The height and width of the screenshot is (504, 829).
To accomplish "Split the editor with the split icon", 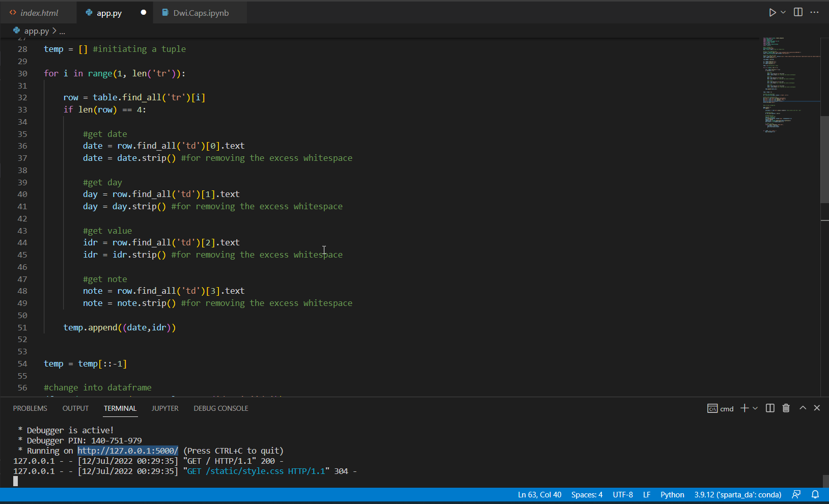I will click(797, 12).
